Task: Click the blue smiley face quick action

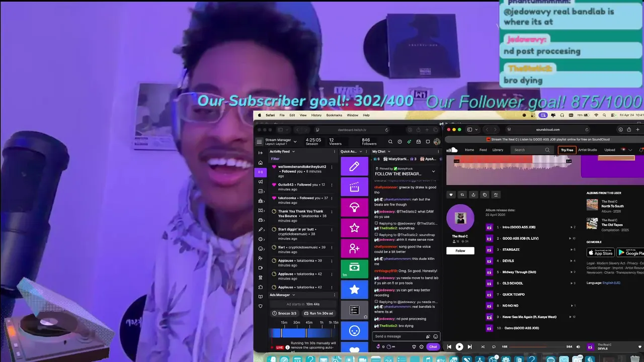Action: point(354,331)
